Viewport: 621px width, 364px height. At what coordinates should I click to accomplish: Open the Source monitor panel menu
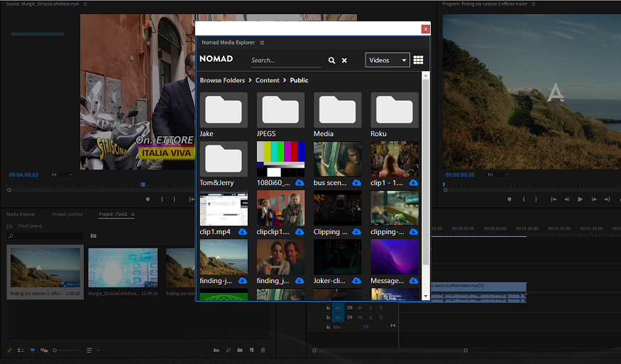pyautogui.click(x=85, y=4)
